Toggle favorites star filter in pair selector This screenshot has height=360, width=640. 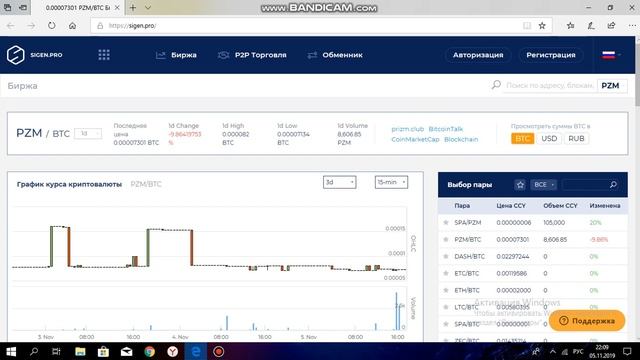tap(520, 184)
